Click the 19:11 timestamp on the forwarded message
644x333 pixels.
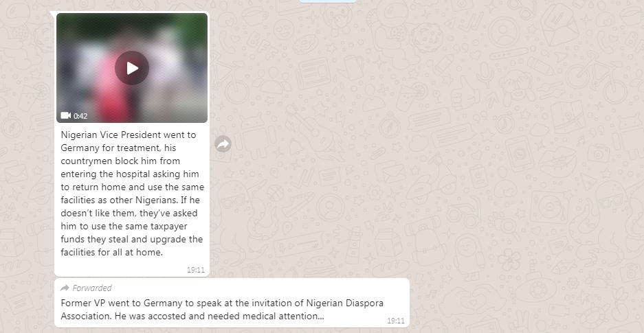click(395, 321)
